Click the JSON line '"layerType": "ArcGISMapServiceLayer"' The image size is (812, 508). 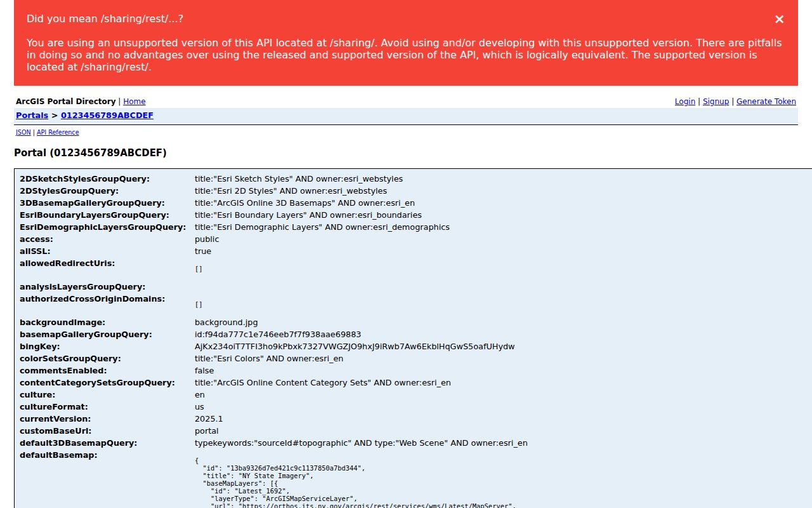tap(284, 498)
